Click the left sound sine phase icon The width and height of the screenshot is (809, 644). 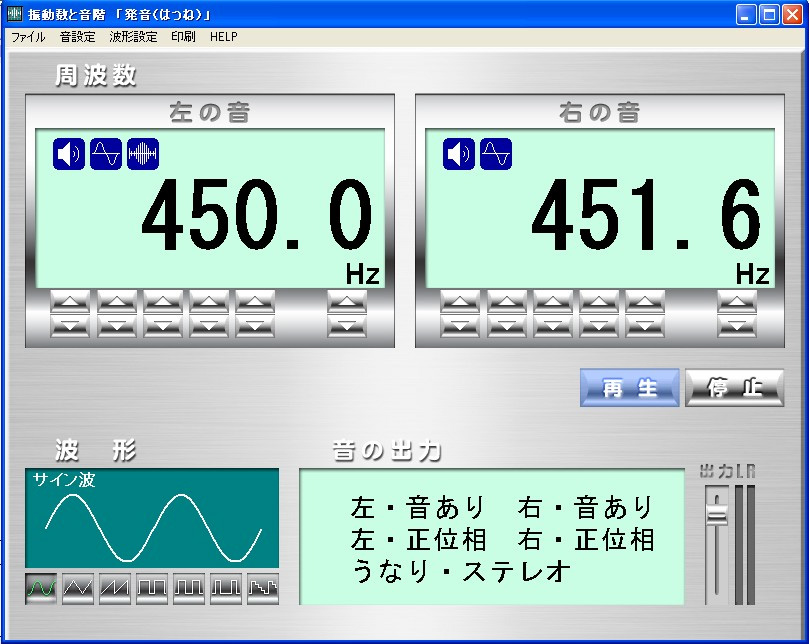pos(106,154)
